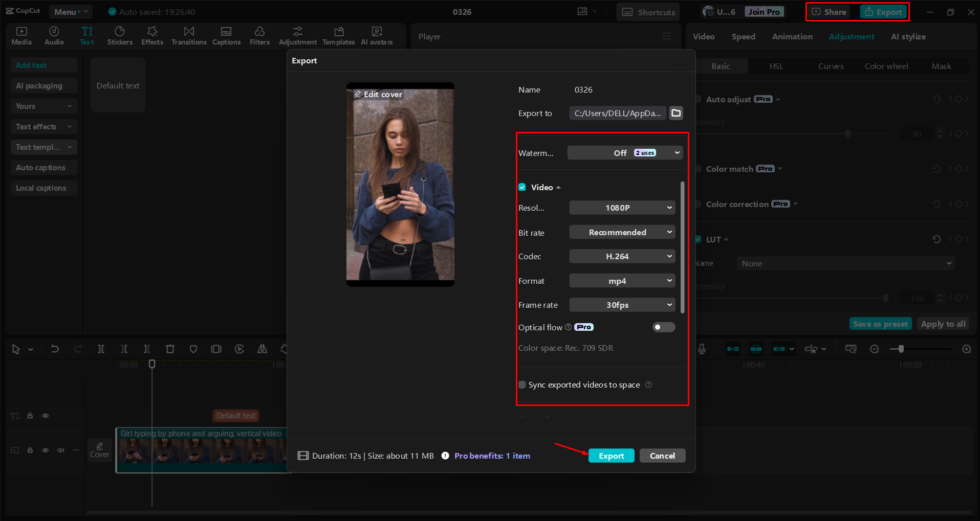The width and height of the screenshot is (980, 521).
Task: Expand the Frame rate dropdown
Action: pyautogui.click(x=622, y=305)
